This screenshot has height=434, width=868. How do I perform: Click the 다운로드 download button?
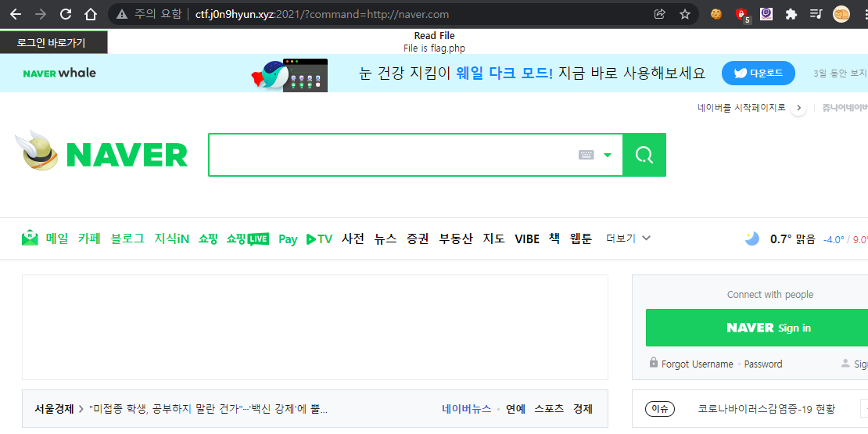(759, 73)
